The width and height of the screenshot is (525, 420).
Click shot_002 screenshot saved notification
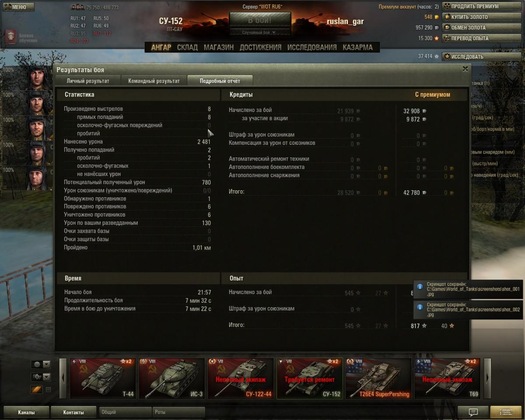coord(468,310)
